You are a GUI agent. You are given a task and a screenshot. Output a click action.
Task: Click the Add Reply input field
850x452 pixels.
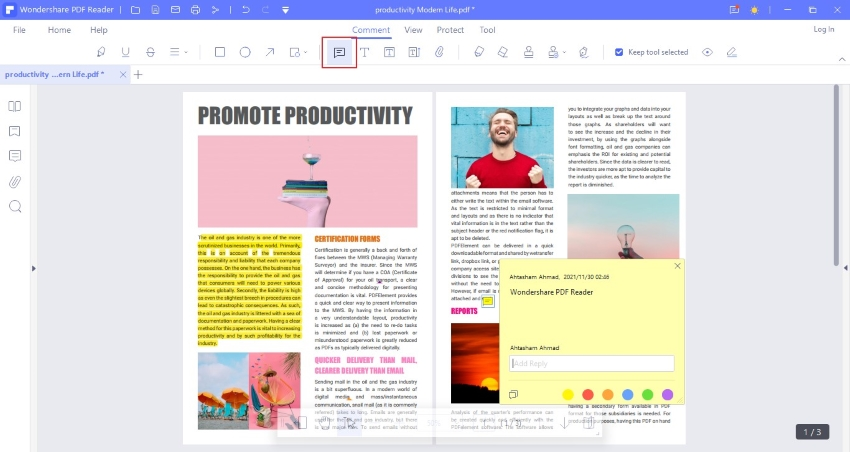click(x=591, y=363)
